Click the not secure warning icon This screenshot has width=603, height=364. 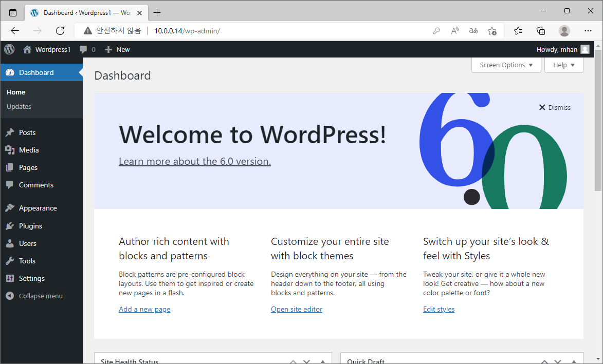pos(88,31)
